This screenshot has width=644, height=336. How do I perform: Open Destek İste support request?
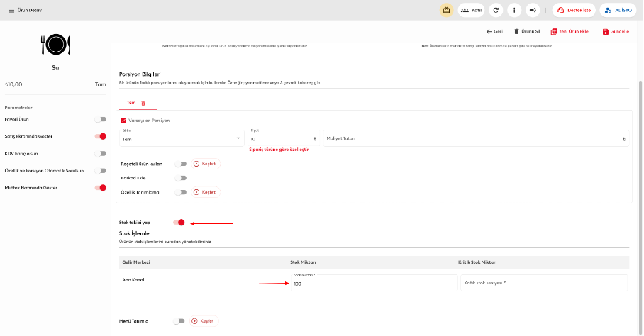point(574,10)
